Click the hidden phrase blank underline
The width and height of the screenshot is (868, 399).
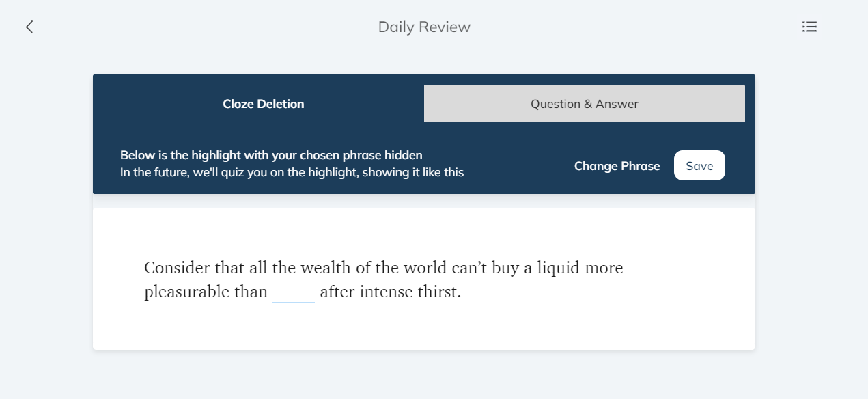(x=294, y=294)
